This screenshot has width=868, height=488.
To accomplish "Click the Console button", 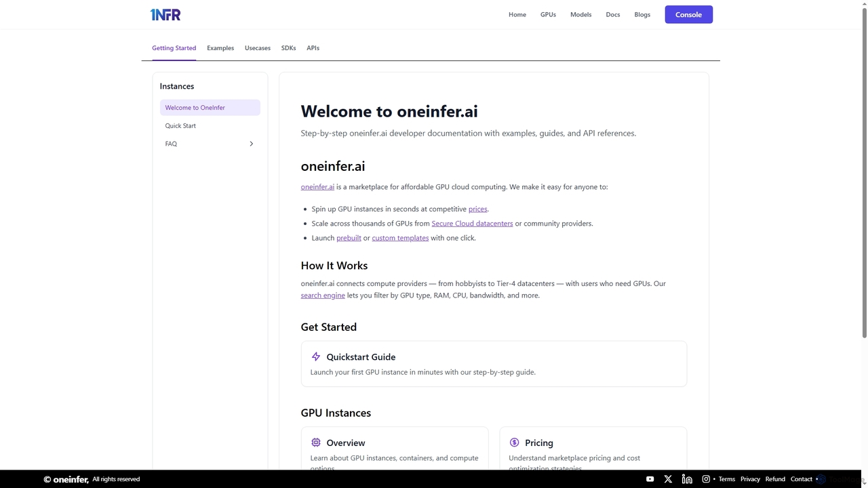I will (x=688, y=14).
